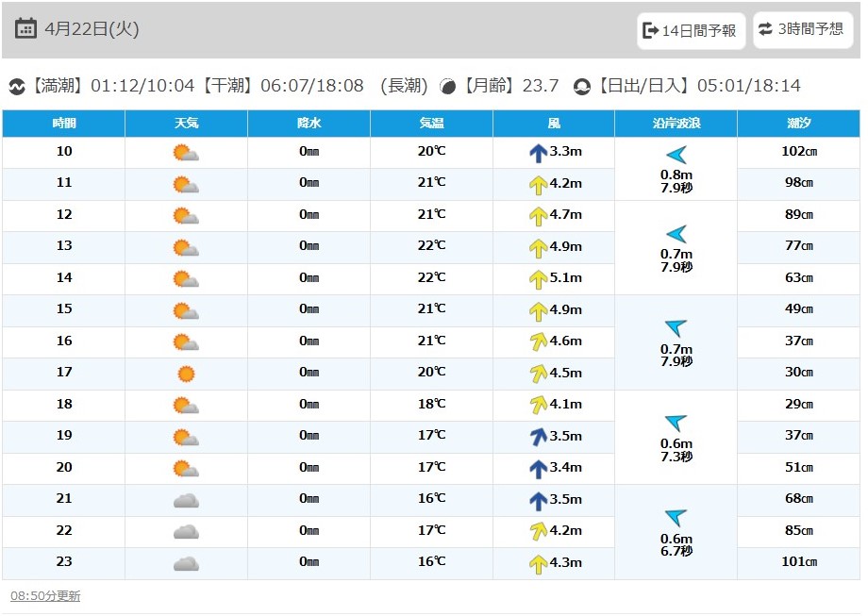Image resolution: width=868 pixels, height=616 pixels.
Task: Open the 14日間予報 forecast button
Action: [x=691, y=30]
